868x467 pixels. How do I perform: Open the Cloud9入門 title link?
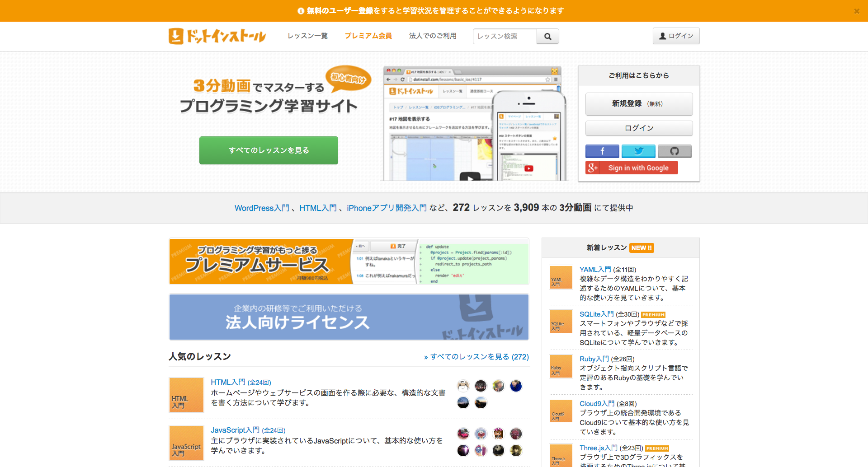[x=597, y=404]
